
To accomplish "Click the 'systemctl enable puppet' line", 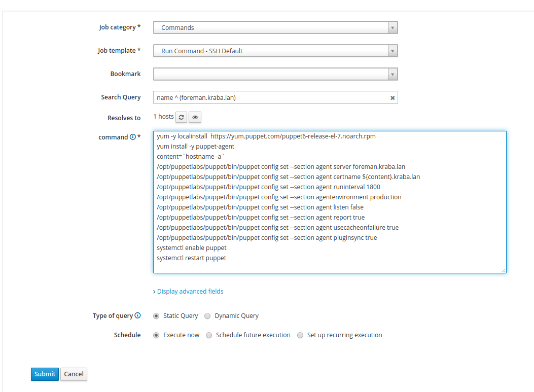I will pos(191,248).
